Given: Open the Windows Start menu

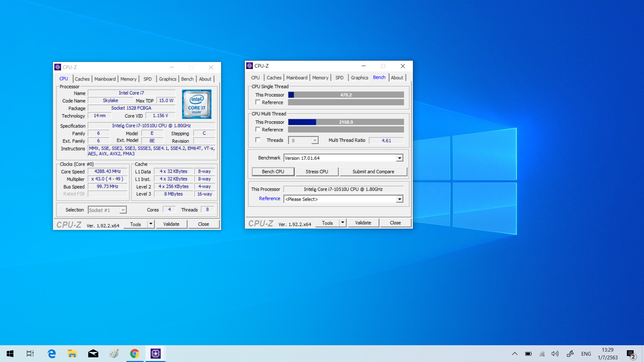Looking at the screenshot, I should pos(10,354).
